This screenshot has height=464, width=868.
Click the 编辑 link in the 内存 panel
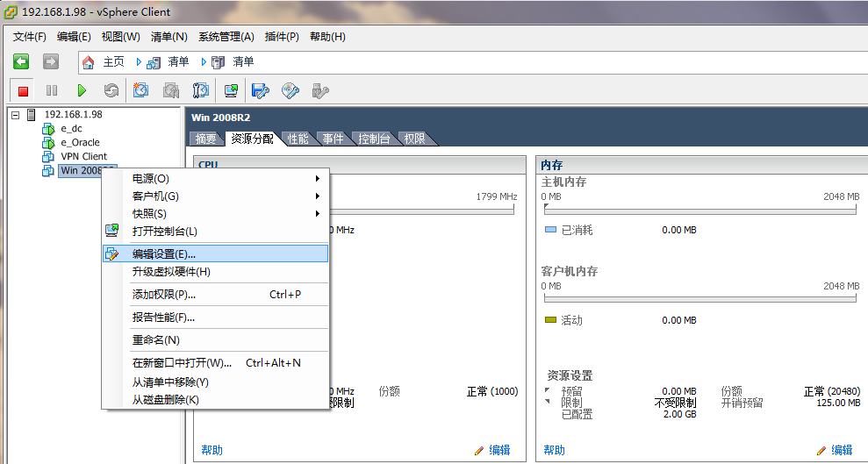tap(842, 450)
